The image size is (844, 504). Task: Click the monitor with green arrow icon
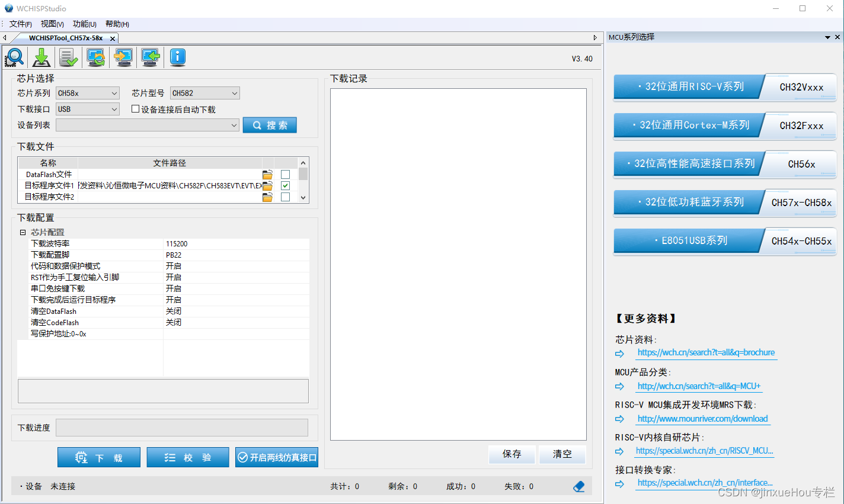coord(151,57)
